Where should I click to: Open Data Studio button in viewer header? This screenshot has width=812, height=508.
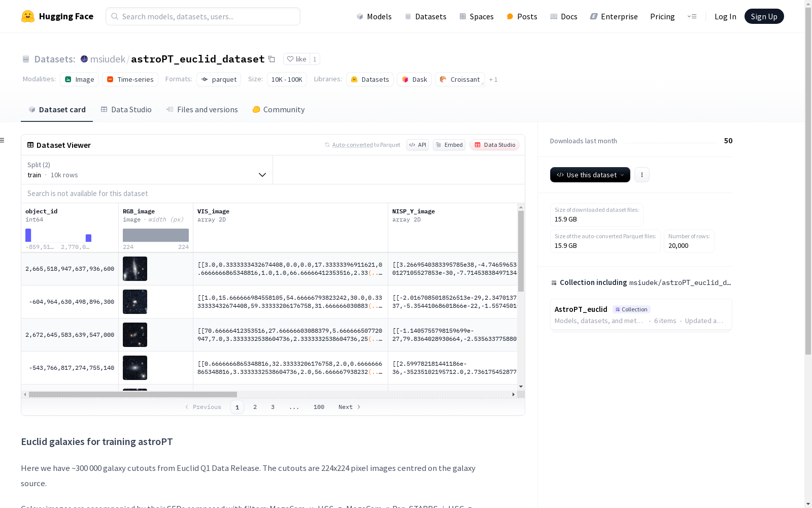click(495, 145)
